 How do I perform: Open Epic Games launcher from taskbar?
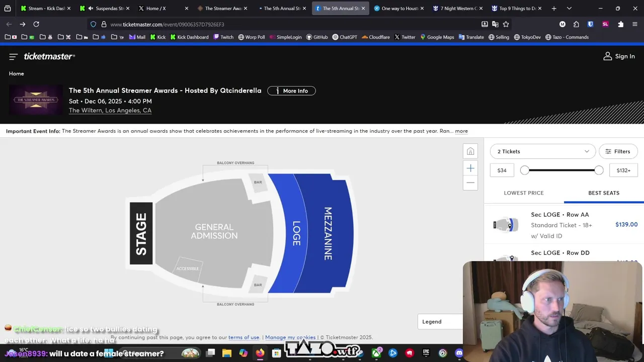[426, 353]
